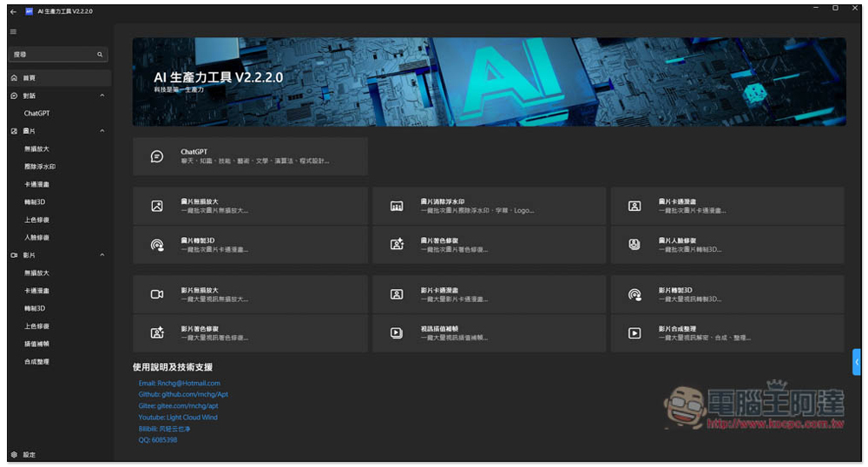Open the Bilibili support link
The height and width of the screenshot is (467, 868).
click(164, 429)
